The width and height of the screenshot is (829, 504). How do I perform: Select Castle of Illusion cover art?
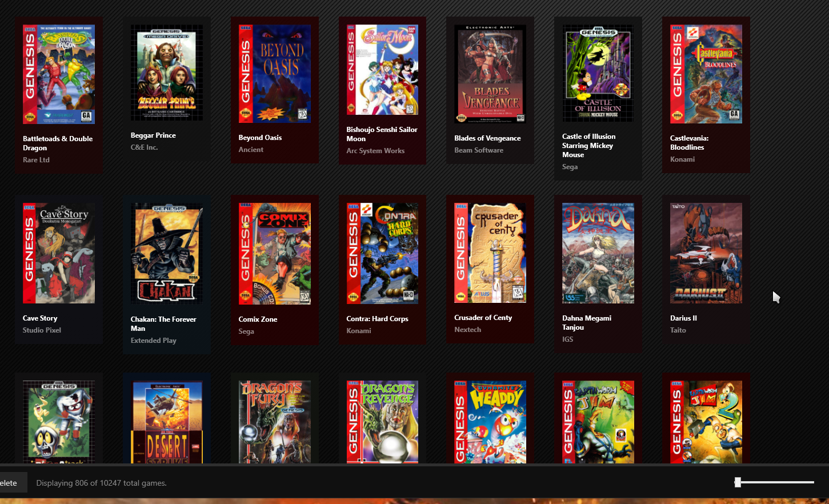[598, 73]
